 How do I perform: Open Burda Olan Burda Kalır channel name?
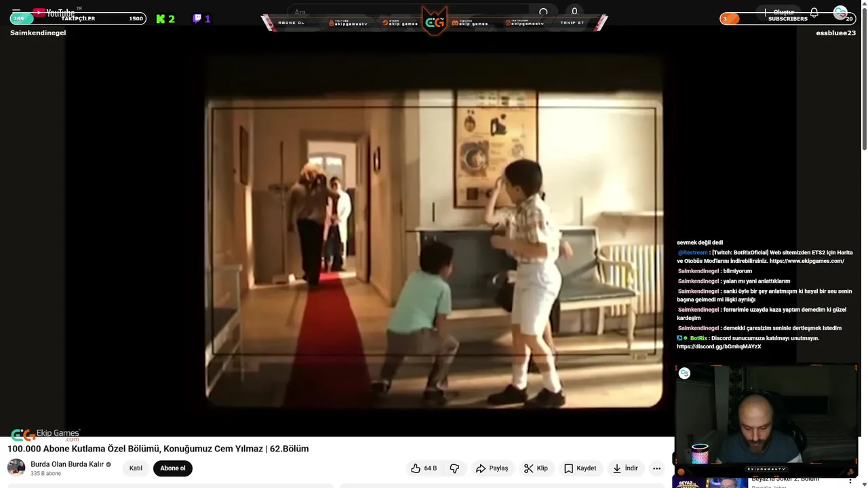[x=67, y=464]
